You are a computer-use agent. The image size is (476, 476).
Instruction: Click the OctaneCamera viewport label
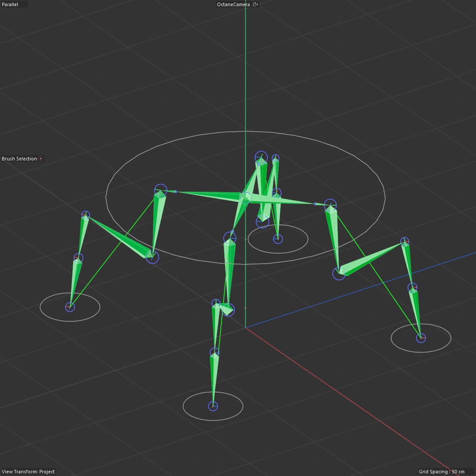[233, 5]
